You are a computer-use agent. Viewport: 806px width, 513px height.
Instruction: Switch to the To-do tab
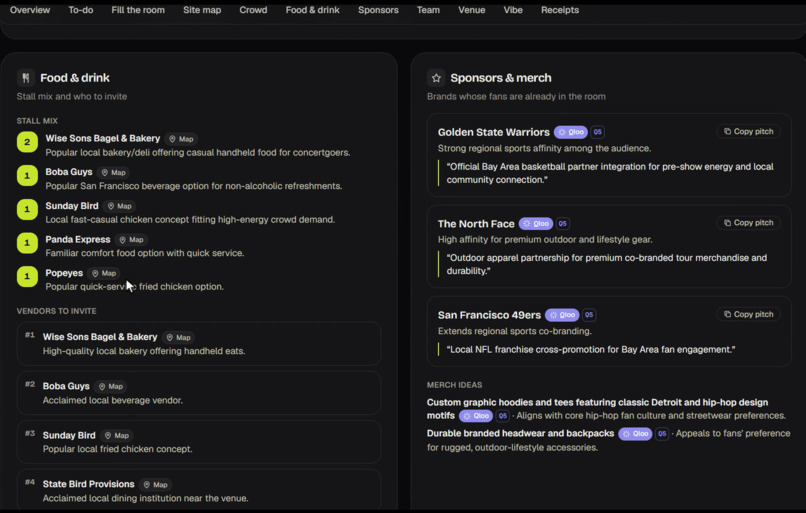coord(81,10)
